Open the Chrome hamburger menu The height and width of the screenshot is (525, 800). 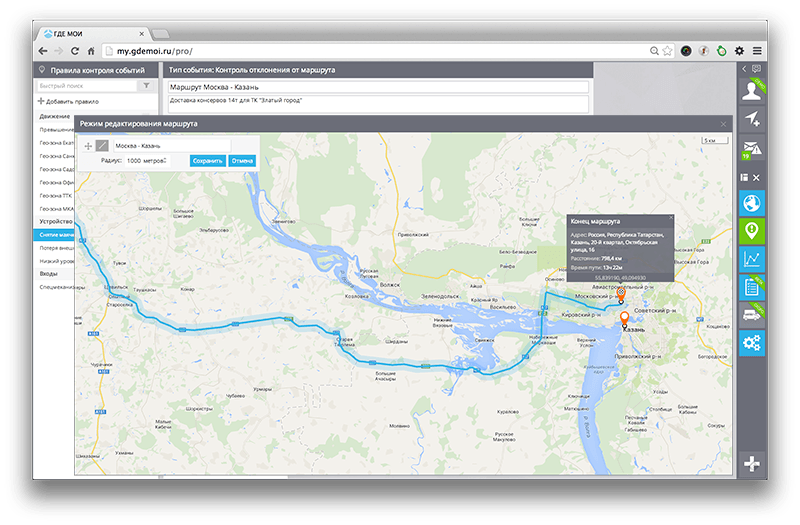point(757,51)
